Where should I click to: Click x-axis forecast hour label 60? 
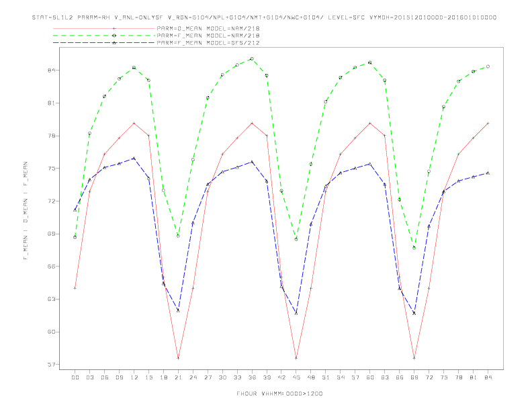pyautogui.click(x=370, y=377)
